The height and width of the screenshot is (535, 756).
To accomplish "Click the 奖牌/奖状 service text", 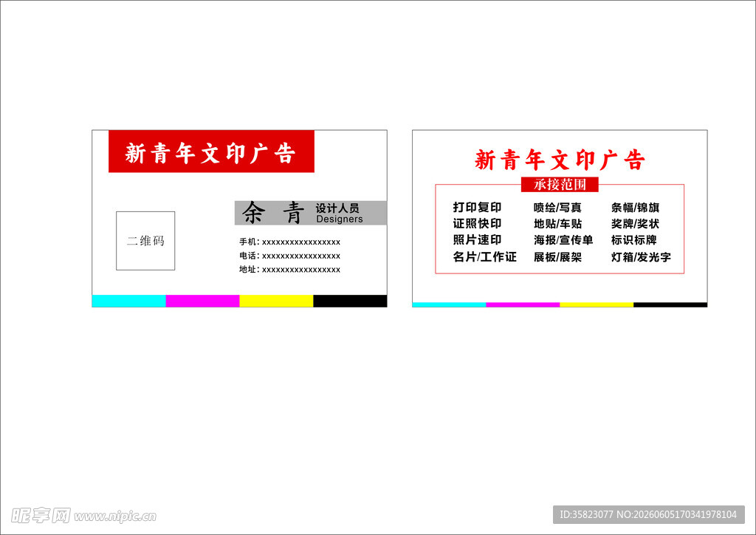I will (x=636, y=224).
